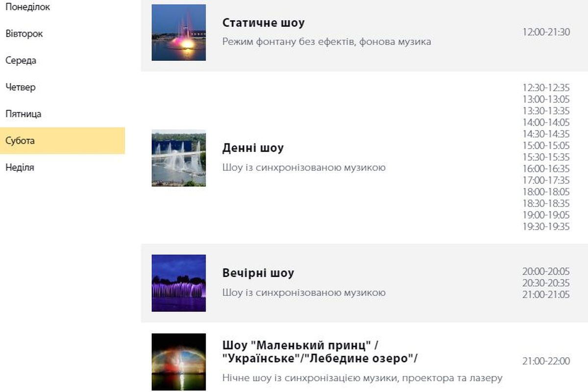The width and height of the screenshot is (588, 392).
Task: Open the Денні шоу fountain thumbnail
Action: click(x=179, y=158)
